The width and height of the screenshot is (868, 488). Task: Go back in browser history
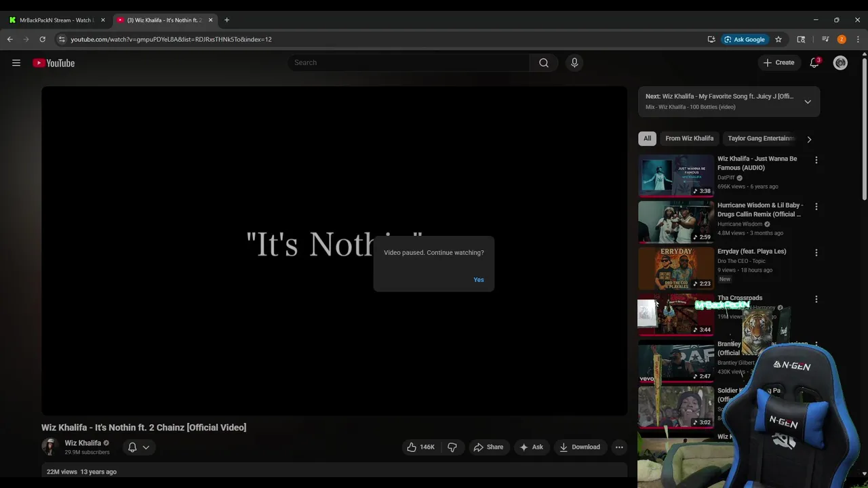point(10,39)
